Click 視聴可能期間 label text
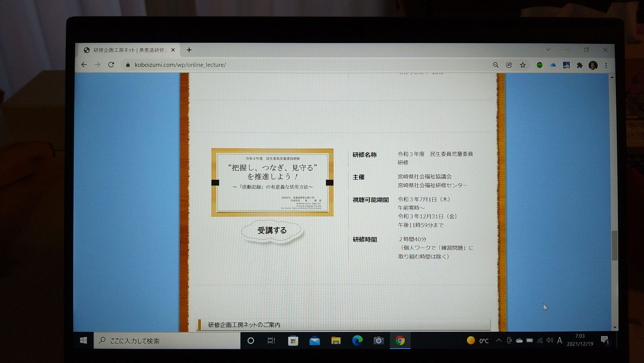Image resolution: width=644 pixels, height=363 pixels. [x=371, y=200]
